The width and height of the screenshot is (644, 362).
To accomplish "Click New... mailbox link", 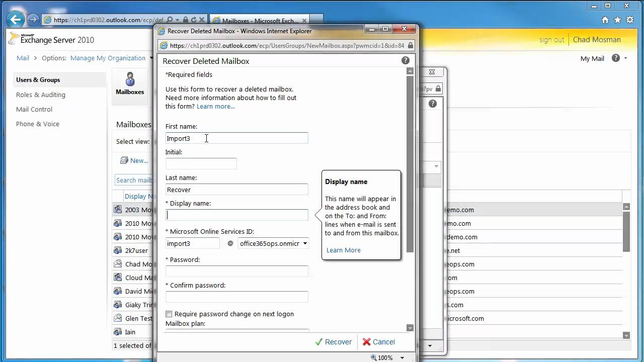I will [139, 160].
